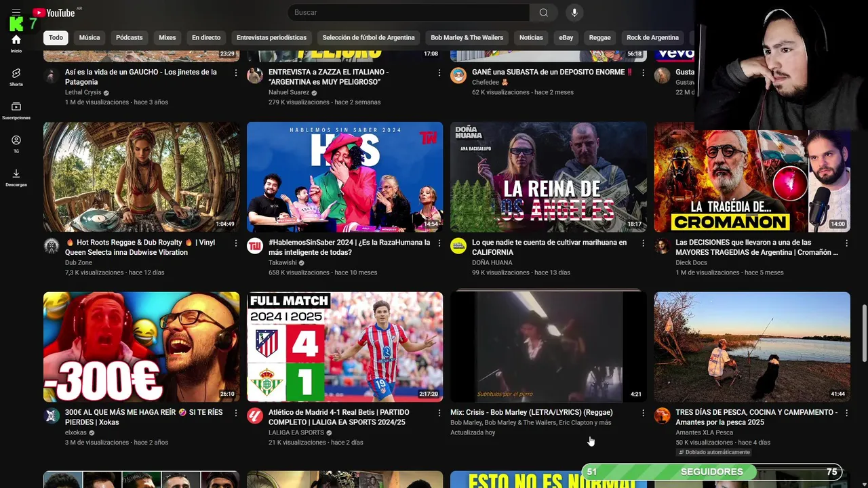
Task: Open options menu for ZAZZA EL ITALIANO video
Action: [439, 73]
